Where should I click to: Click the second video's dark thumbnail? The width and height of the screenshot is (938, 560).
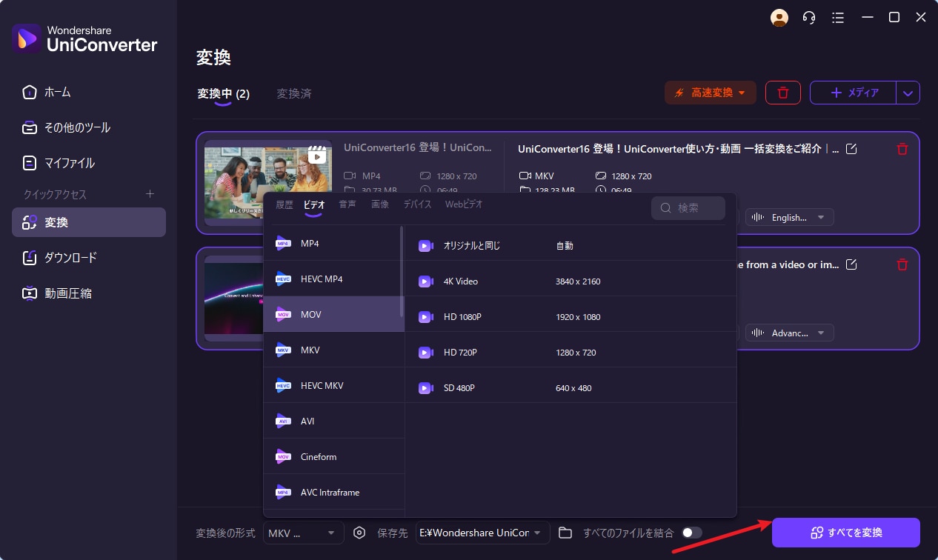[233, 299]
